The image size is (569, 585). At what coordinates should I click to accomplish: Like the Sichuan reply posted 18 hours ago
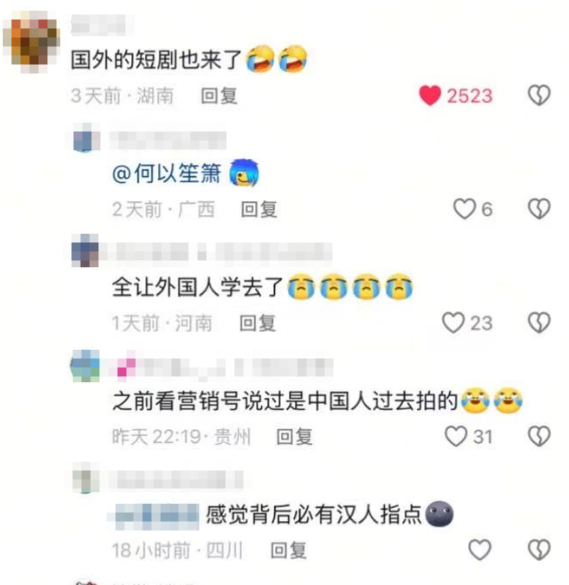click(x=479, y=550)
